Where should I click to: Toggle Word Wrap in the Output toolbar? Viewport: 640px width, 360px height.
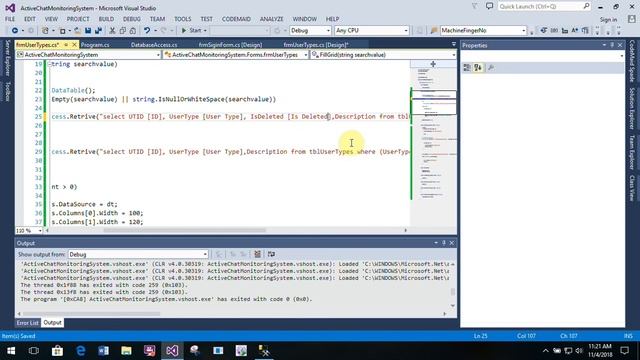point(271,254)
